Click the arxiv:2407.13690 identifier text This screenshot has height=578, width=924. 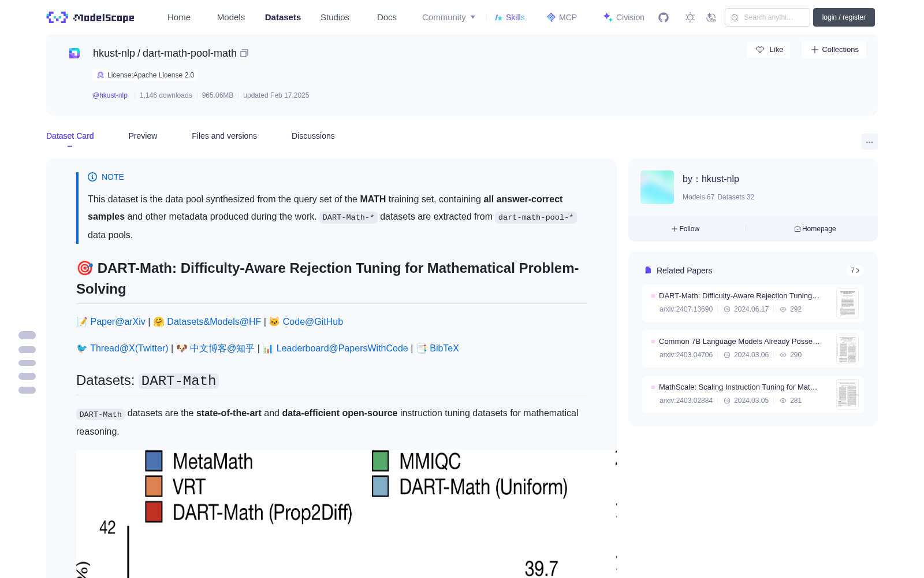point(686,309)
